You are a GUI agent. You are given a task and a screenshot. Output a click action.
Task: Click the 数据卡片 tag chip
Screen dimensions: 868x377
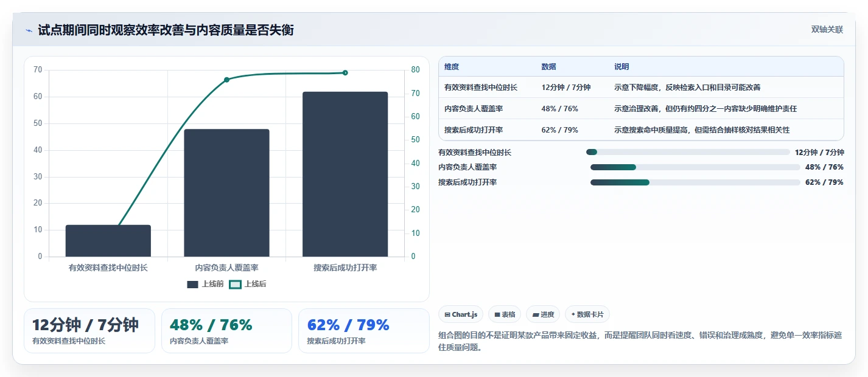pos(587,314)
